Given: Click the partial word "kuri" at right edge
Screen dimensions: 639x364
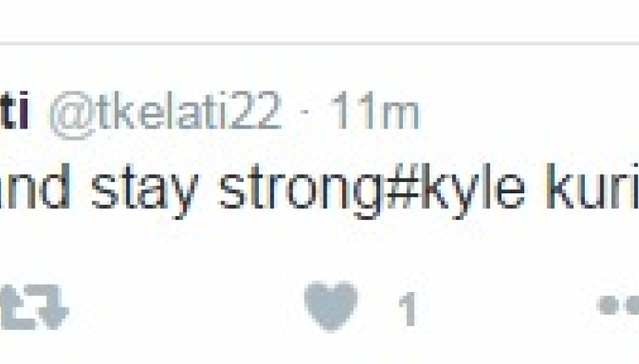Looking at the screenshot, I should tap(593, 186).
